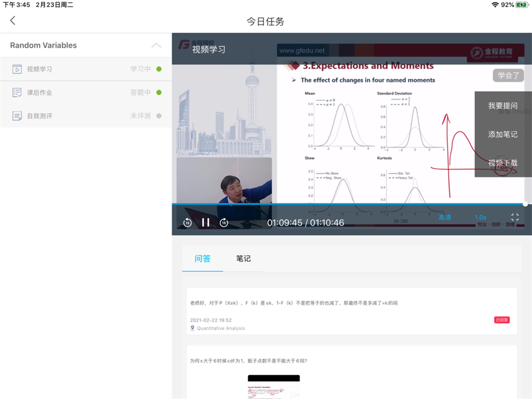Click green status dot beside 答题中
The width and height of the screenshot is (532, 399).
click(x=159, y=92)
